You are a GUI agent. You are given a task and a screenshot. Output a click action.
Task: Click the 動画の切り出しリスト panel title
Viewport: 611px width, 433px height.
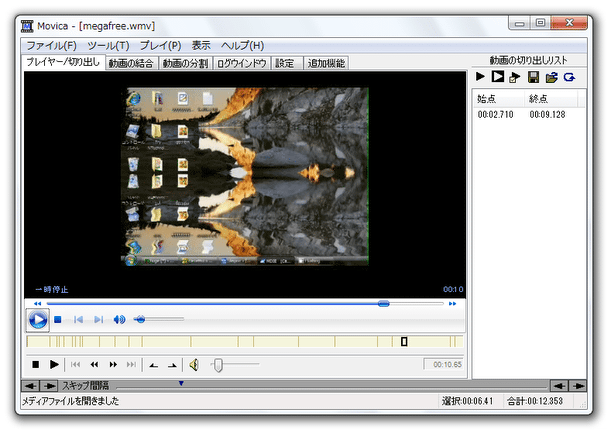pyautogui.click(x=528, y=60)
